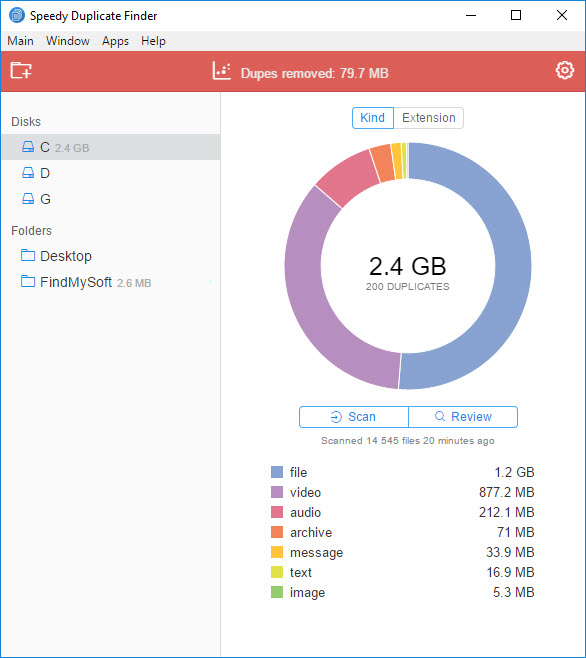Select the Desktop folder entry
Image resolution: width=586 pixels, height=658 pixels.
tap(111, 256)
